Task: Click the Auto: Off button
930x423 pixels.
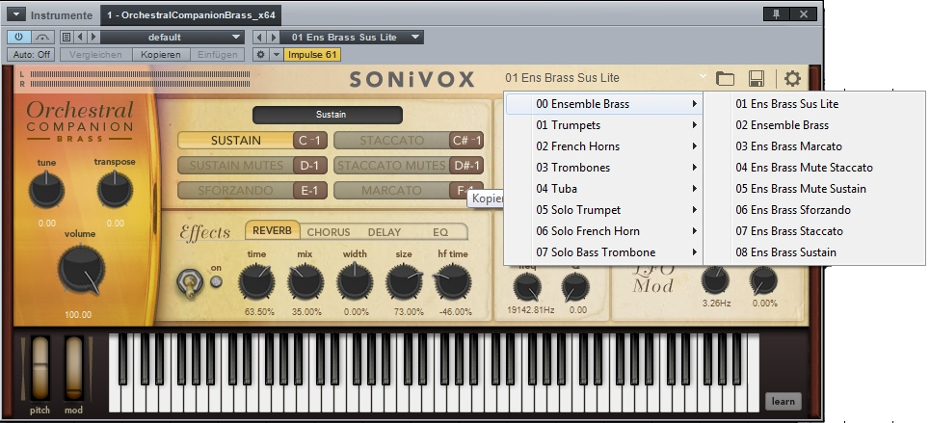Action: [31, 55]
